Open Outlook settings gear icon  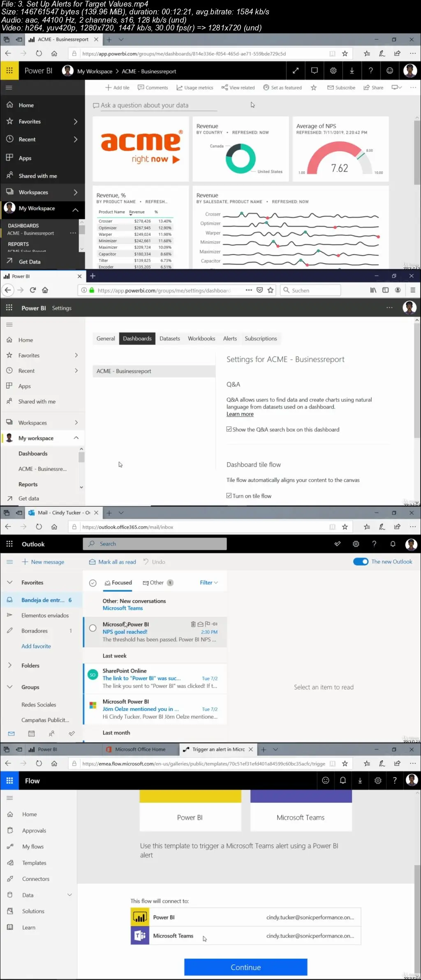coord(356,544)
